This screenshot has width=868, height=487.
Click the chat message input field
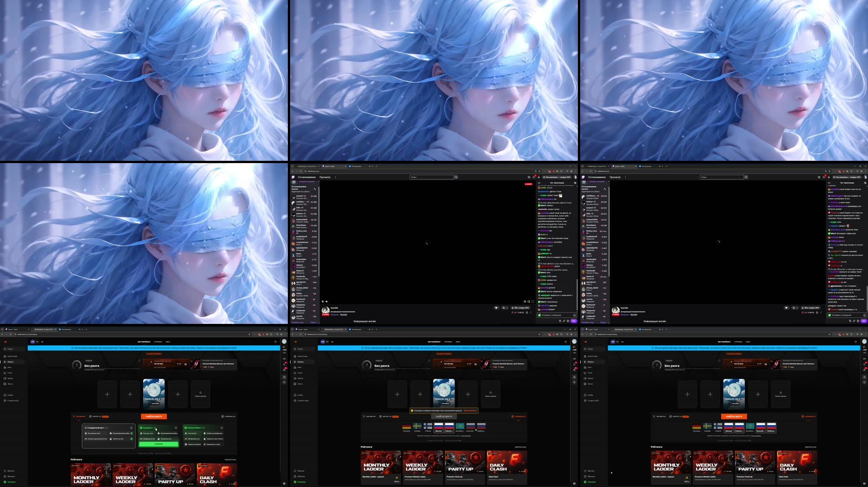coord(557,315)
